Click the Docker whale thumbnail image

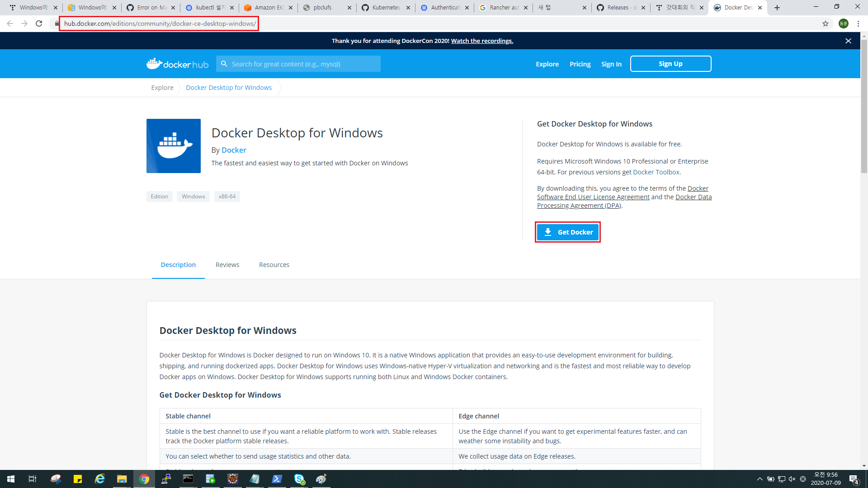coord(174,146)
